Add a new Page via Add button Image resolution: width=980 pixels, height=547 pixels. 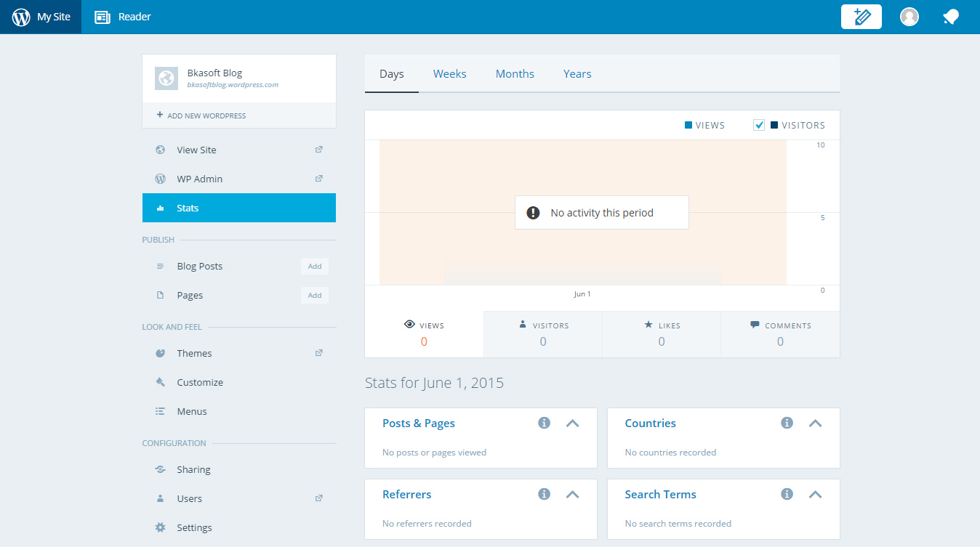[315, 295]
